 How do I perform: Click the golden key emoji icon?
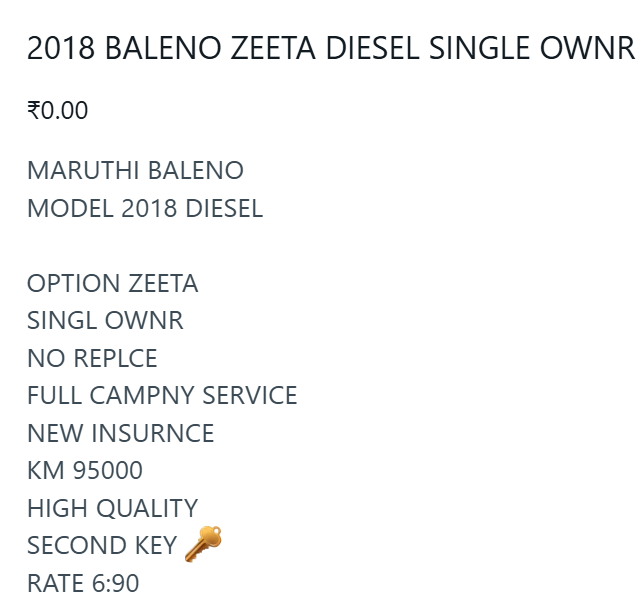203,544
